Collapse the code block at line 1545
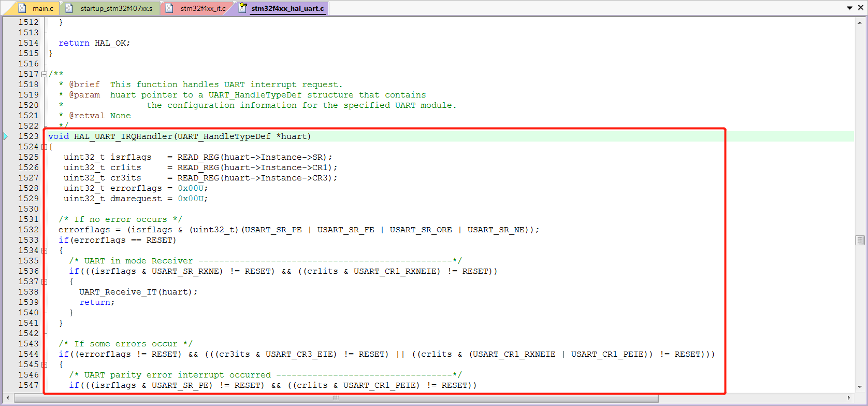Viewport: 868px width, 406px height. (45, 365)
